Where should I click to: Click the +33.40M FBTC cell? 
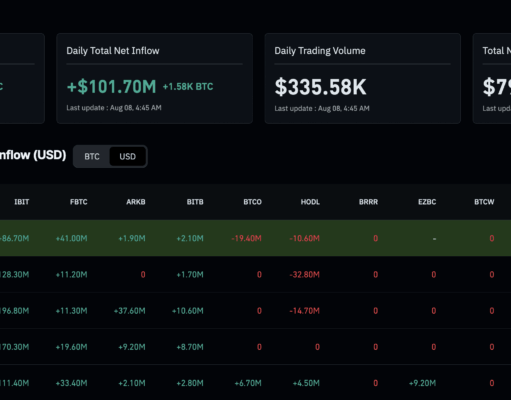(x=71, y=383)
